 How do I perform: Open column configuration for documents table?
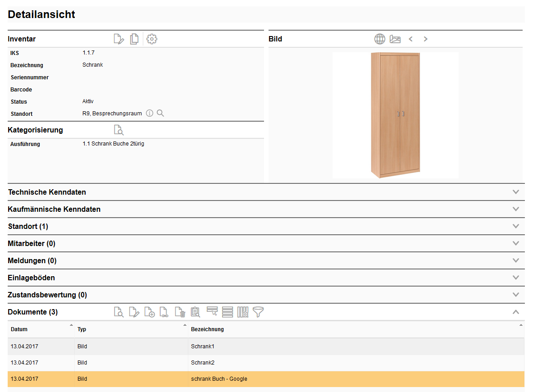(x=243, y=312)
